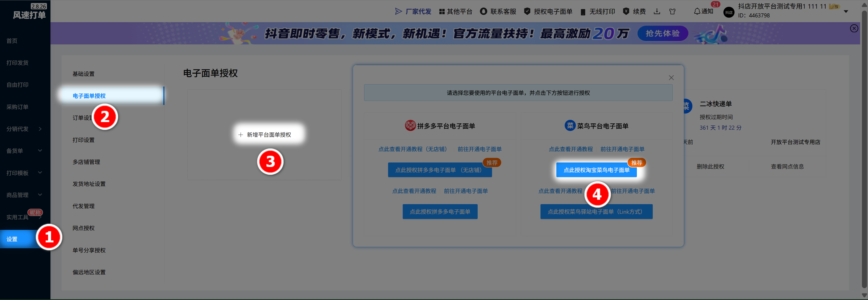Click the 联系客服 headset icon
868x300 pixels.
coord(483,11)
